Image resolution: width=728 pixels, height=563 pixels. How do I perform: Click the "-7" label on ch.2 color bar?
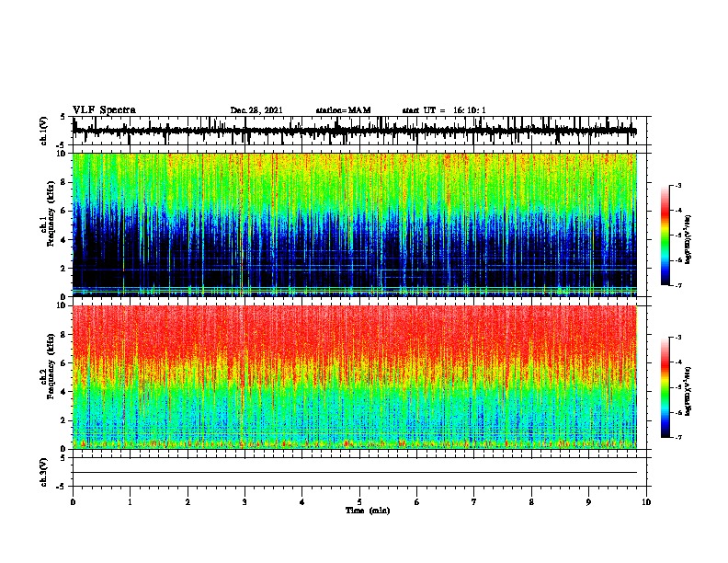tap(677, 437)
